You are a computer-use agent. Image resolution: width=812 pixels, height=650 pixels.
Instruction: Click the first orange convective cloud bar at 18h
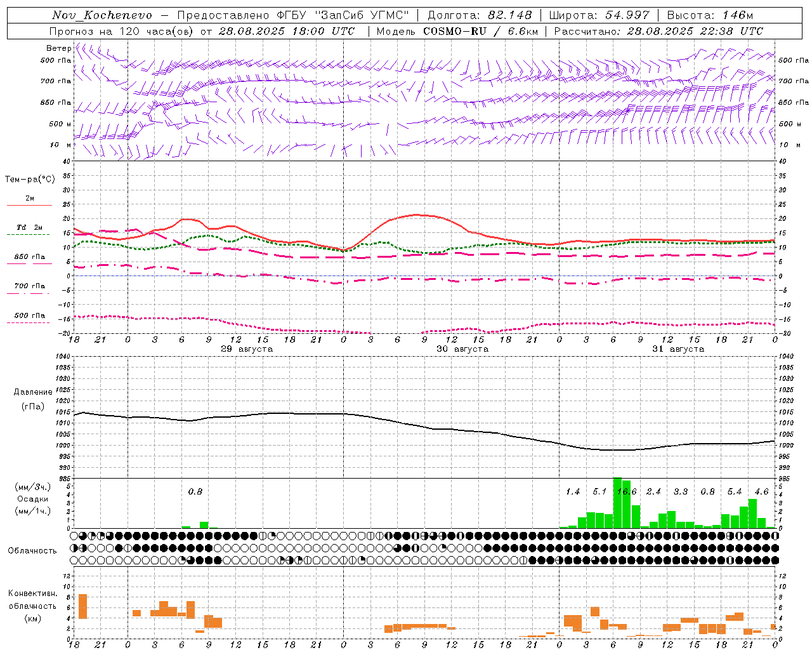pos(82,606)
